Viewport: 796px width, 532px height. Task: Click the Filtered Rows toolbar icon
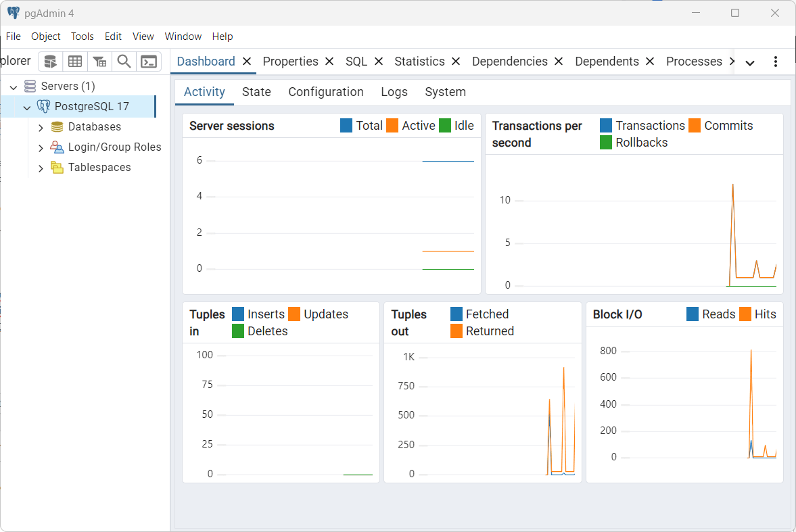click(x=99, y=62)
